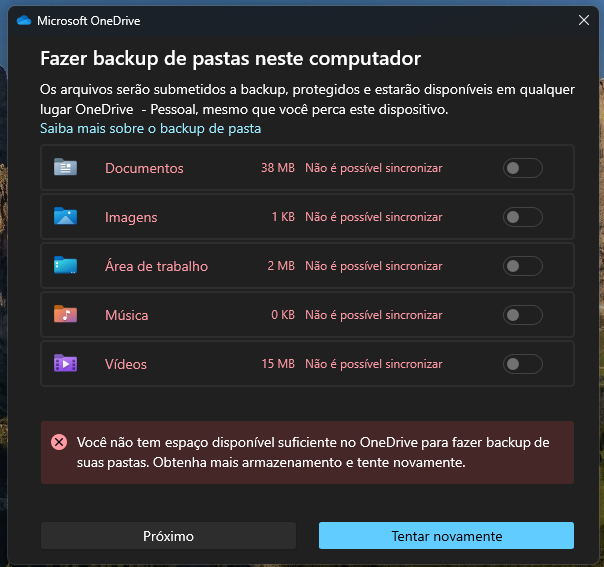The height and width of the screenshot is (567, 604).
Task: Click the Vídeos folder icon
Action: coord(65,364)
